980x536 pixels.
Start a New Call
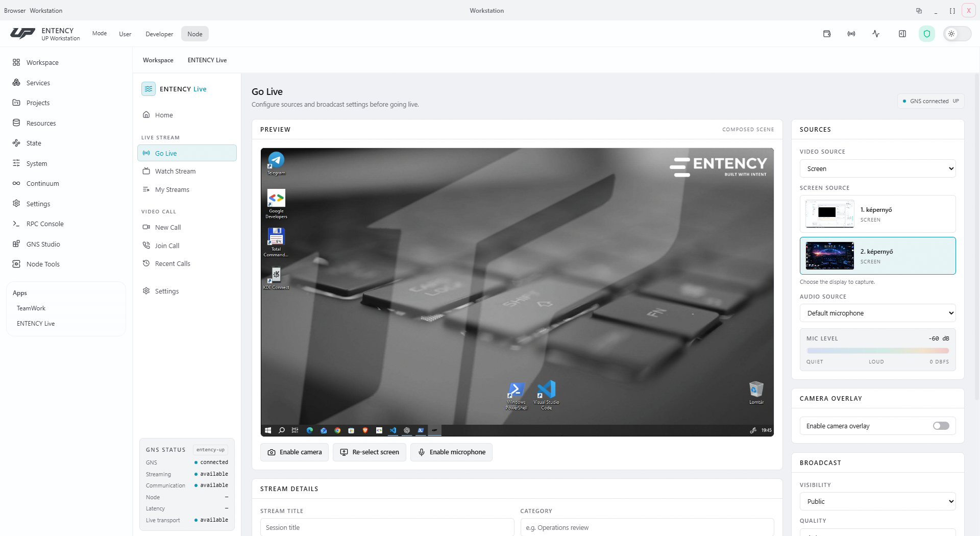[x=187, y=227]
